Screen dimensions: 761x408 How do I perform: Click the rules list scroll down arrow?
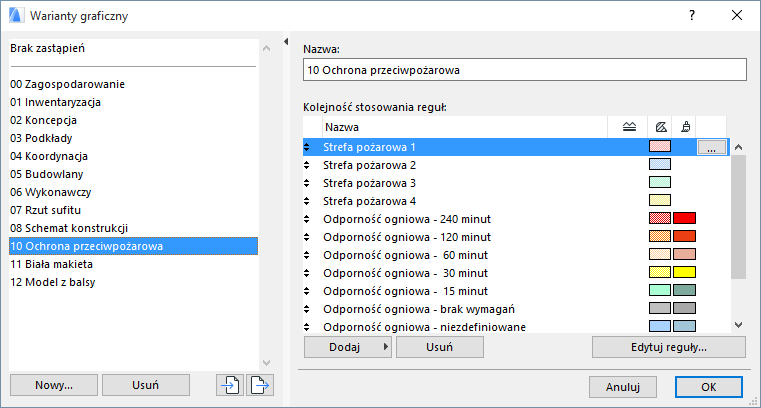[x=739, y=324]
